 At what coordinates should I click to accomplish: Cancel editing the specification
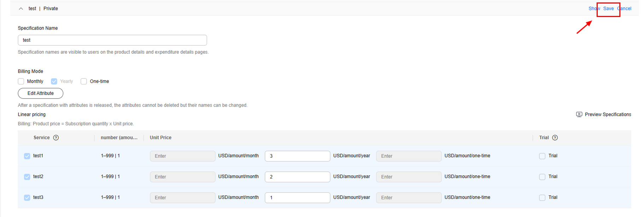coord(625,8)
